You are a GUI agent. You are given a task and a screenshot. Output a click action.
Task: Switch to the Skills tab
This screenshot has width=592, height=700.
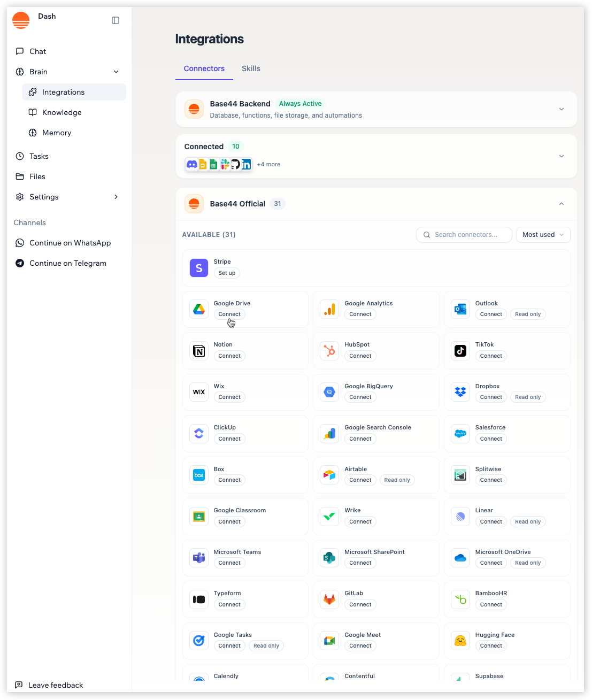click(x=251, y=68)
